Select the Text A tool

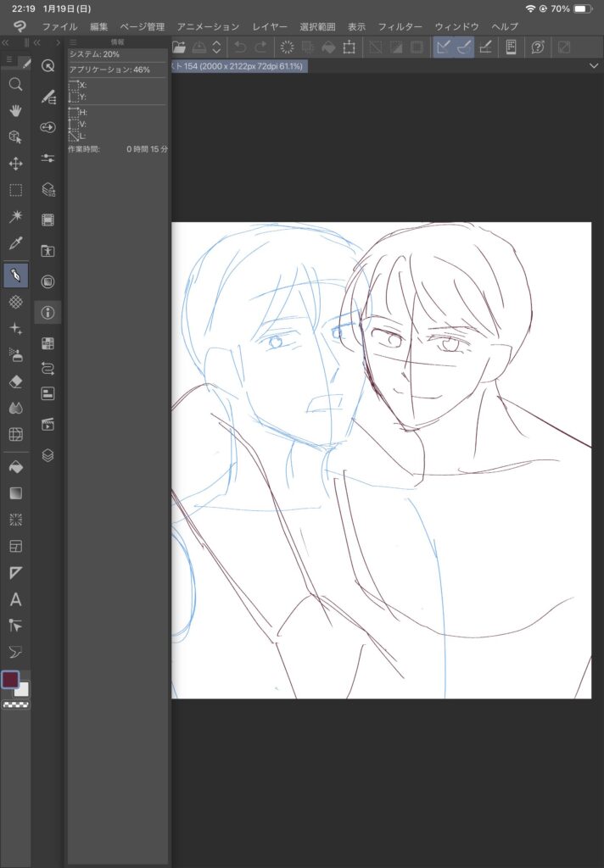(x=15, y=599)
